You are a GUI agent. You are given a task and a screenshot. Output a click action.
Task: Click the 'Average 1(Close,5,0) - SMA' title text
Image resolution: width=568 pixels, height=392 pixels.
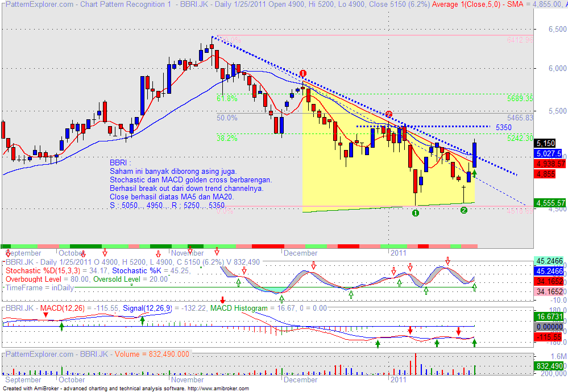[478, 5]
